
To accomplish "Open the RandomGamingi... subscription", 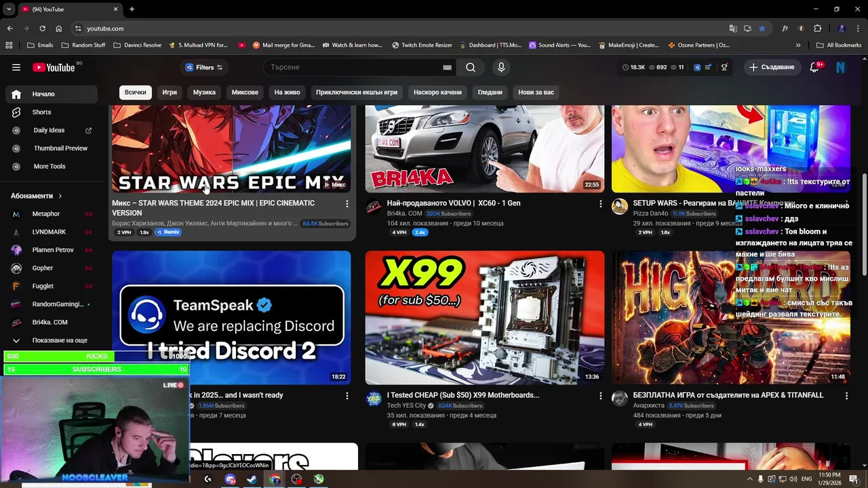I will click(52, 304).
